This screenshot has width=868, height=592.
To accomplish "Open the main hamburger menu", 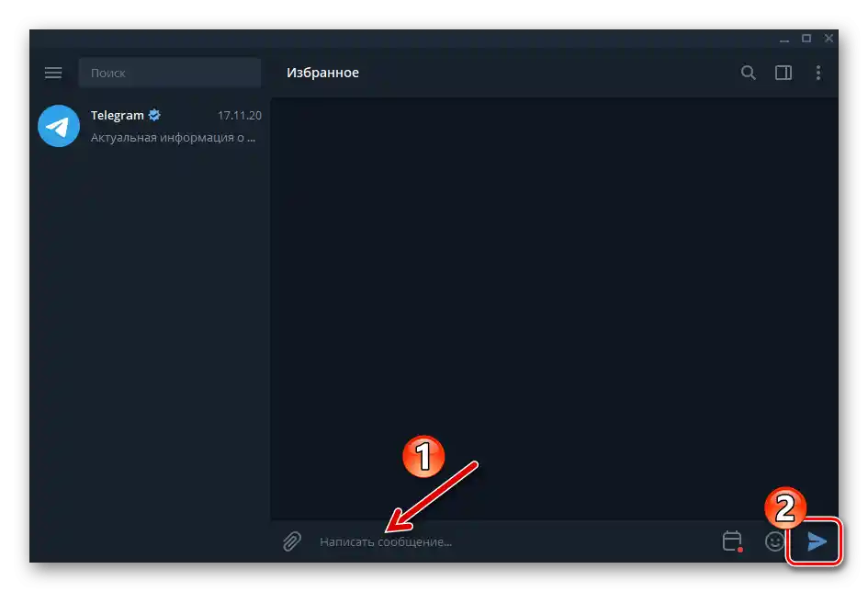I will coord(53,73).
